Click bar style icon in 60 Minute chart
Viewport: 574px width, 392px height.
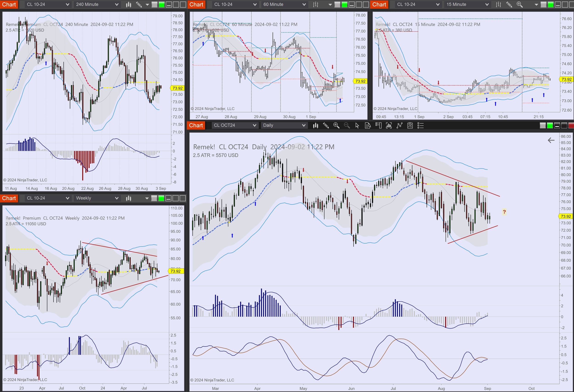tap(316, 4)
